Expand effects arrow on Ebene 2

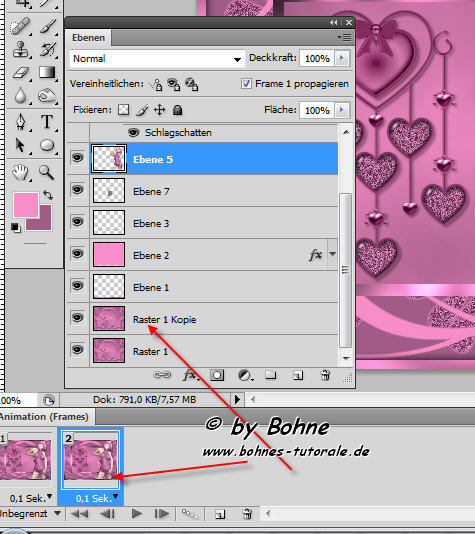(332, 254)
